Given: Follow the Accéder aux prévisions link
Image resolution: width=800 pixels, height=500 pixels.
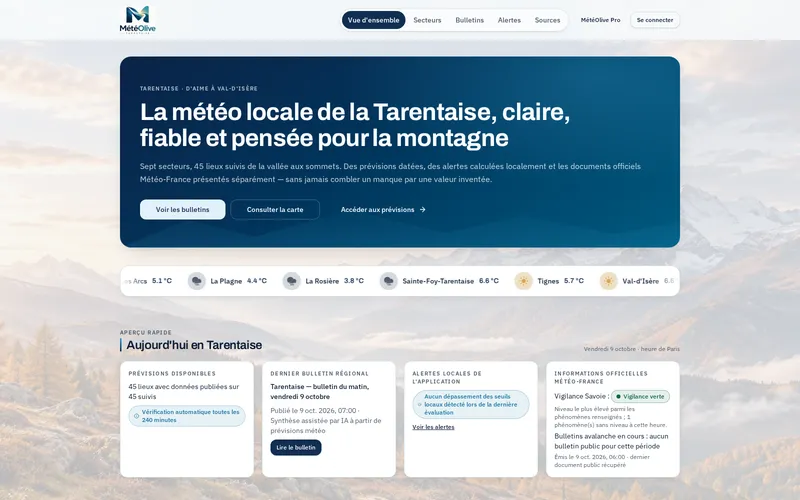Looking at the screenshot, I should [x=383, y=210].
